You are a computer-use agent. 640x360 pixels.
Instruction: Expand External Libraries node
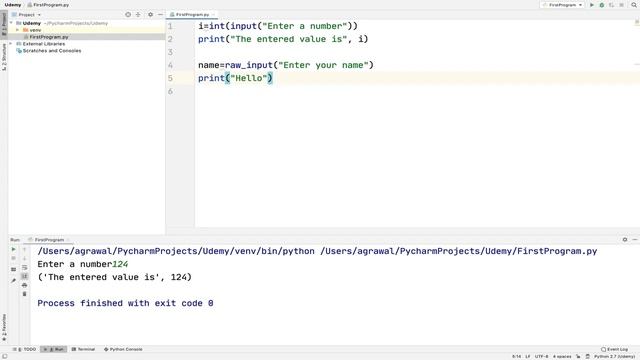pos(11,44)
